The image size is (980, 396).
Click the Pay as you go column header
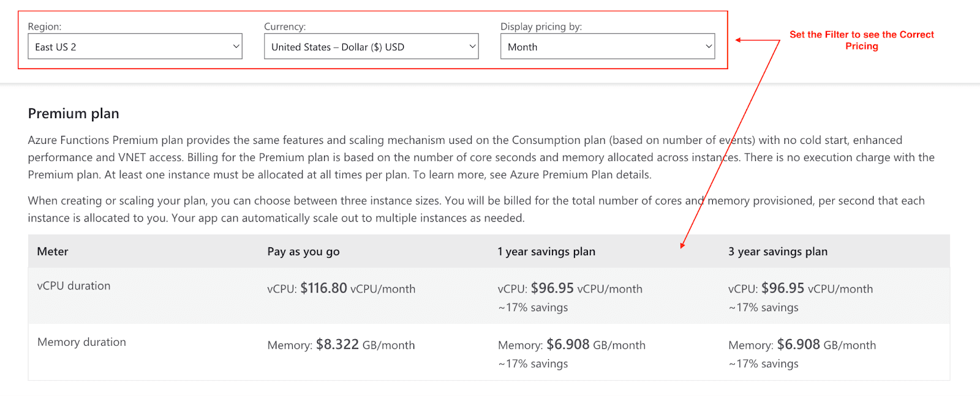click(x=303, y=252)
